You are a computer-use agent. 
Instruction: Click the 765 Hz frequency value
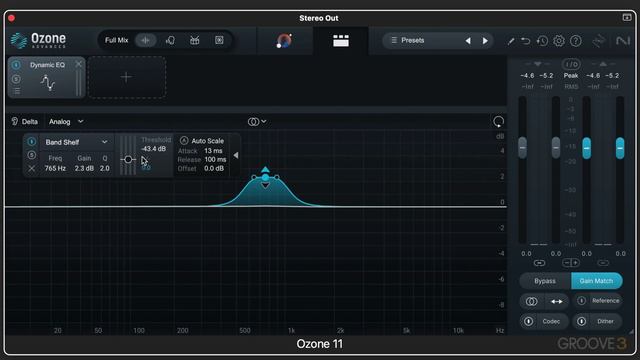(56, 168)
